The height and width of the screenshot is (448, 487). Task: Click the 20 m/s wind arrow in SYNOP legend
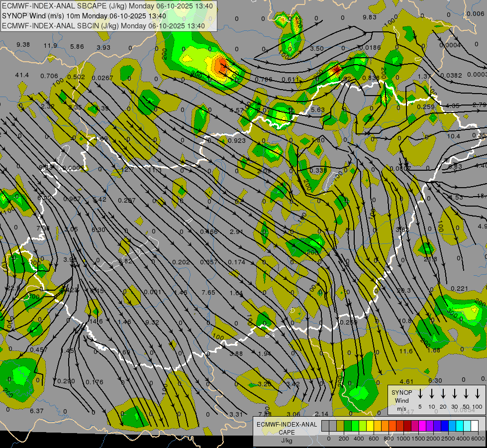(443, 394)
